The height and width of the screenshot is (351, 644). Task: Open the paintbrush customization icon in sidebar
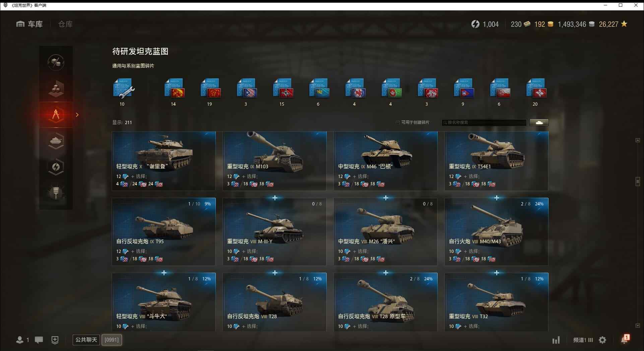point(56,192)
